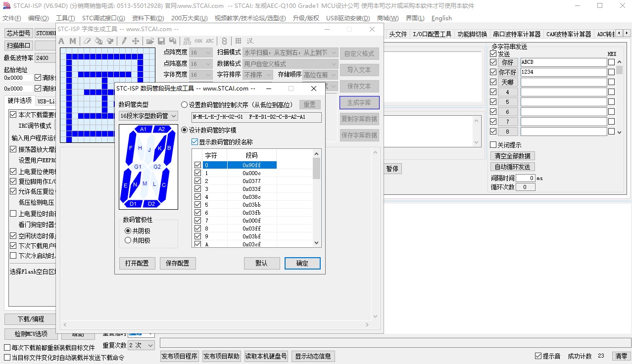Toggle segment A1 in the 16-segment display
The image size is (632, 364).
tap(143, 129)
